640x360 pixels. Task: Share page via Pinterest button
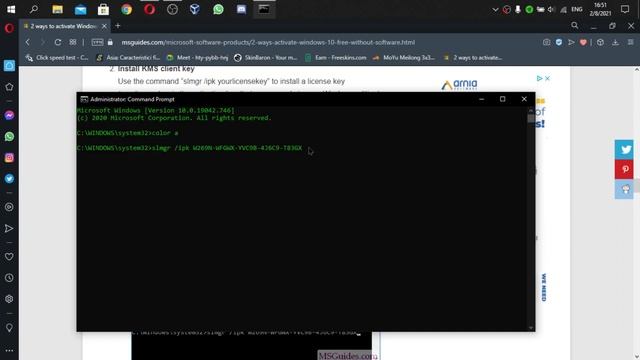coord(624,169)
